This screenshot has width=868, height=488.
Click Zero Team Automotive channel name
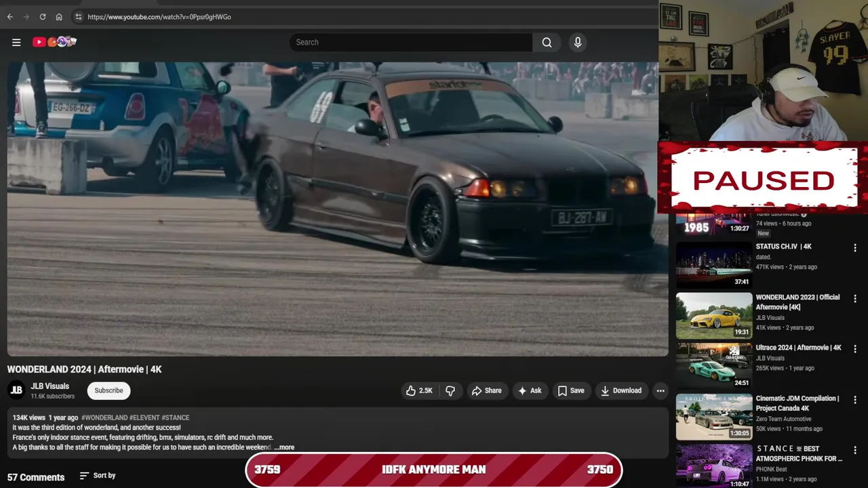point(783,419)
